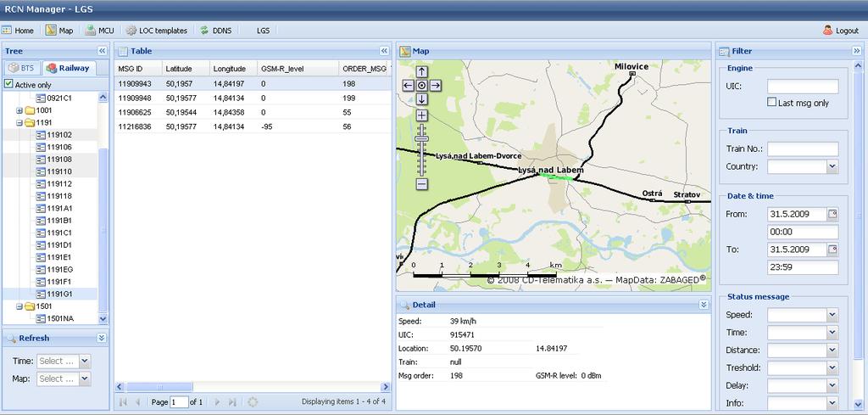868x415 pixels.
Task: Open the Time status message dropdown
Action: coord(832,333)
